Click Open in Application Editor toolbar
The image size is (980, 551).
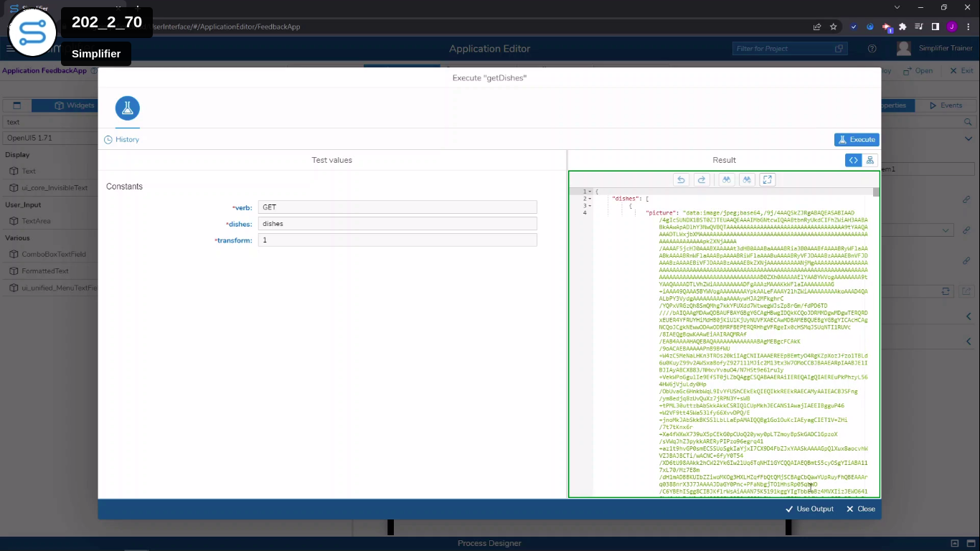(918, 71)
